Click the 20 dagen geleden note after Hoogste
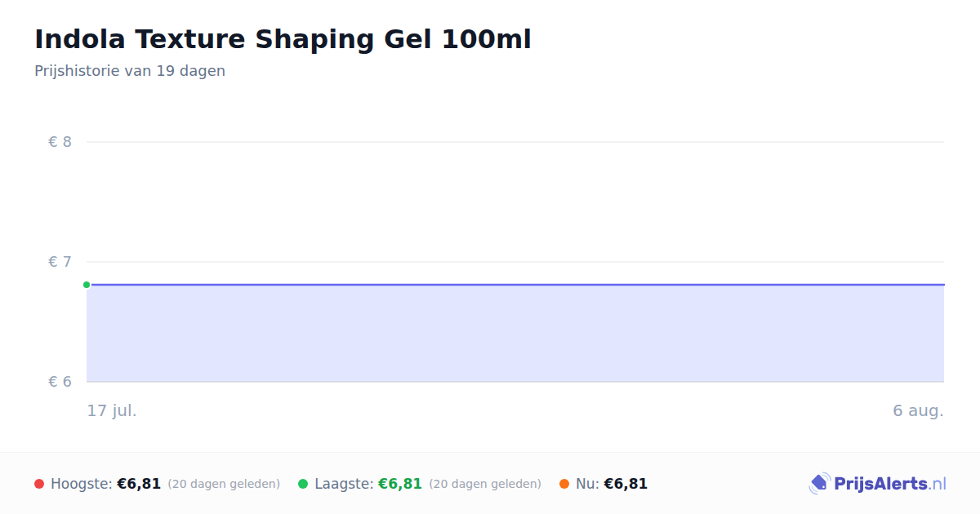The height and width of the screenshot is (514, 980). click(x=224, y=484)
